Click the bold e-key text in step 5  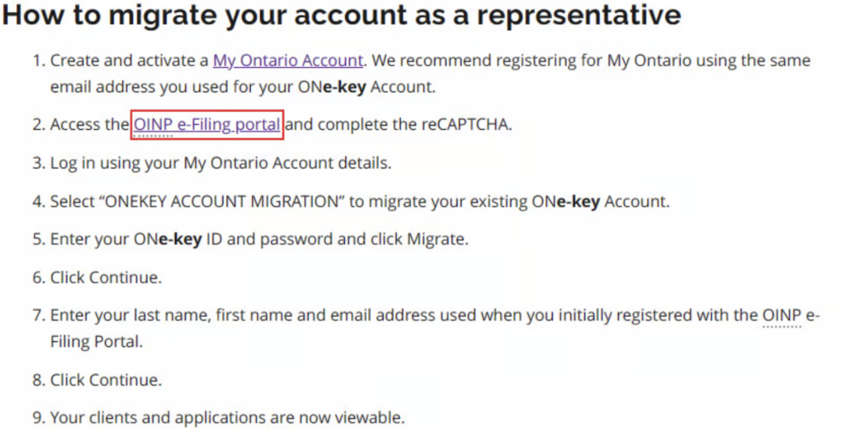(x=180, y=240)
